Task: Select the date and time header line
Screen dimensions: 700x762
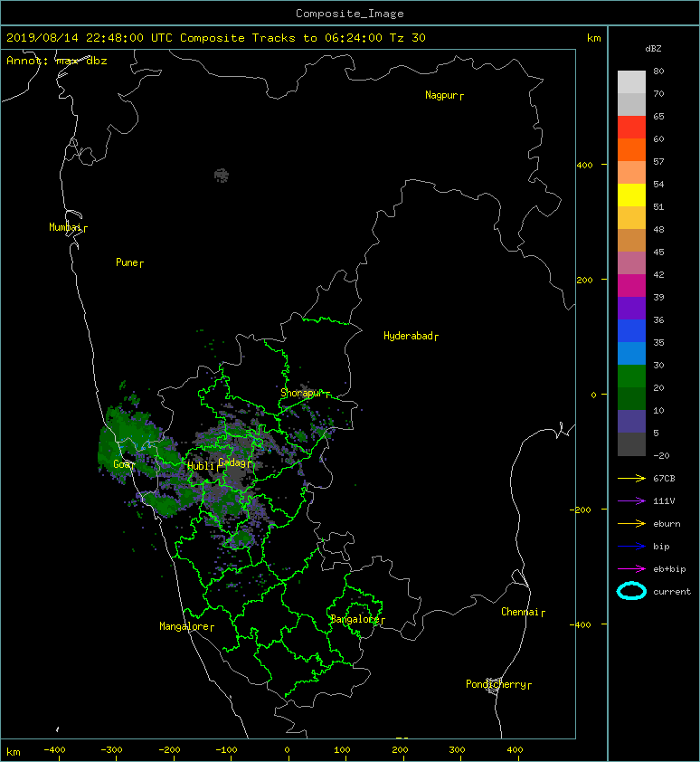Action: point(216,38)
